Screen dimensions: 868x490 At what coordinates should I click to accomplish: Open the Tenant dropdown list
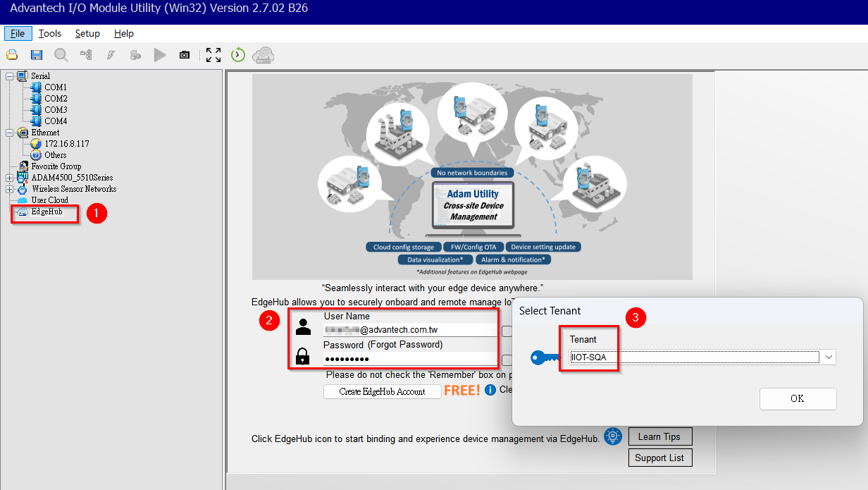(x=828, y=357)
